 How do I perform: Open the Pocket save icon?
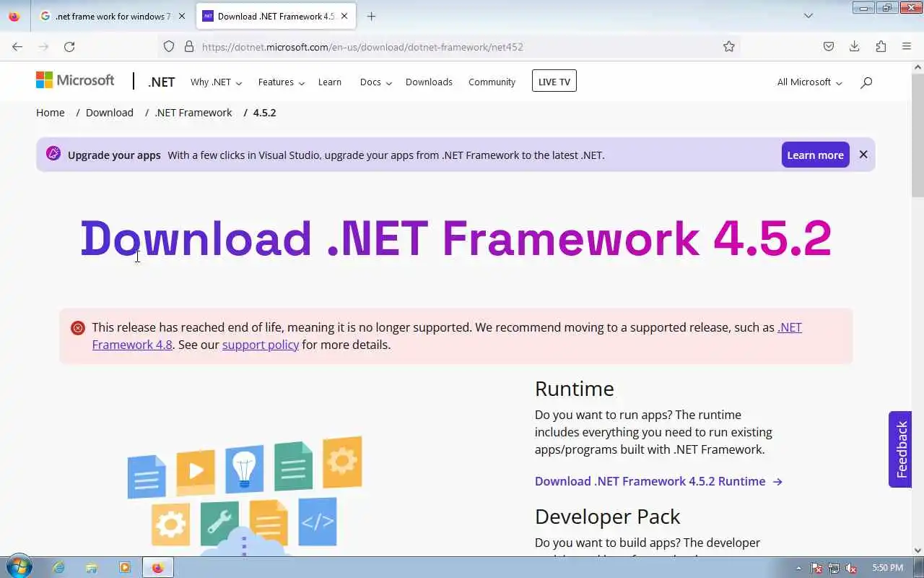[829, 46]
